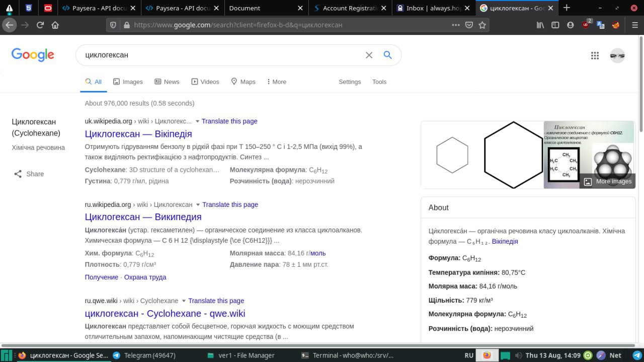Go to the browser Home page
This screenshot has width=644, height=362.
(x=55, y=25)
